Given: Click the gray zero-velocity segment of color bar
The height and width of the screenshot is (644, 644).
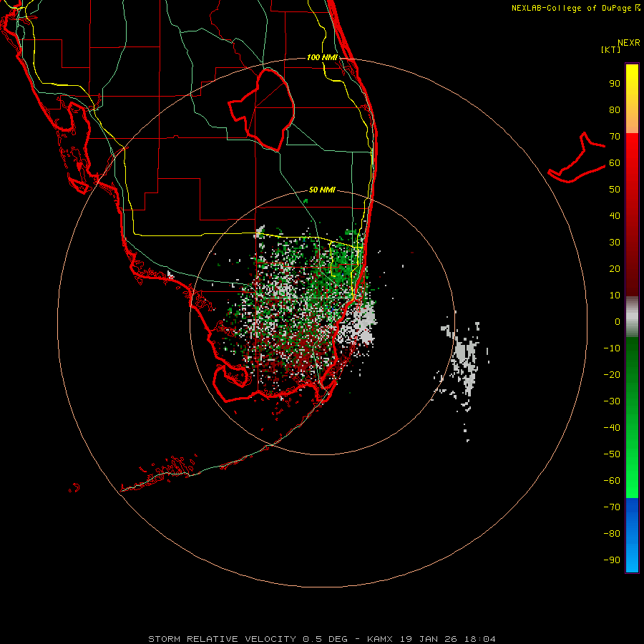Looking at the screenshot, I should coord(632,317).
